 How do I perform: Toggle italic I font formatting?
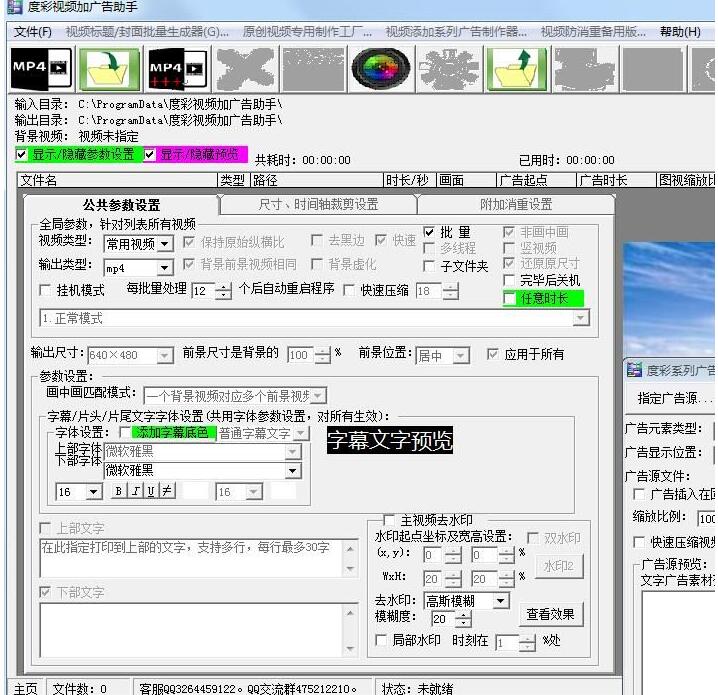136,491
